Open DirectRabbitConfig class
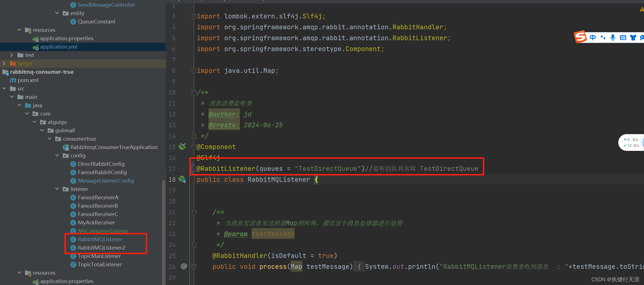644x285 pixels. click(101, 164)
